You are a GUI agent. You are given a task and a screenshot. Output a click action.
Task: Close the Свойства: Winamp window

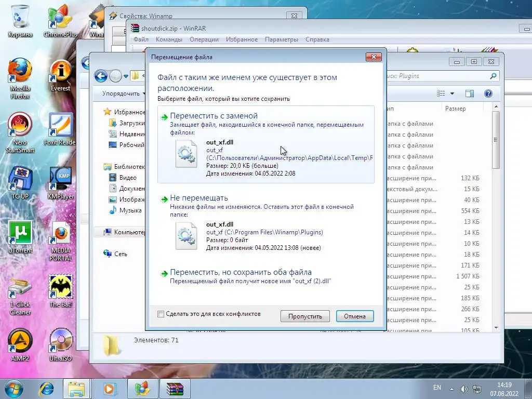click(294, 16)
